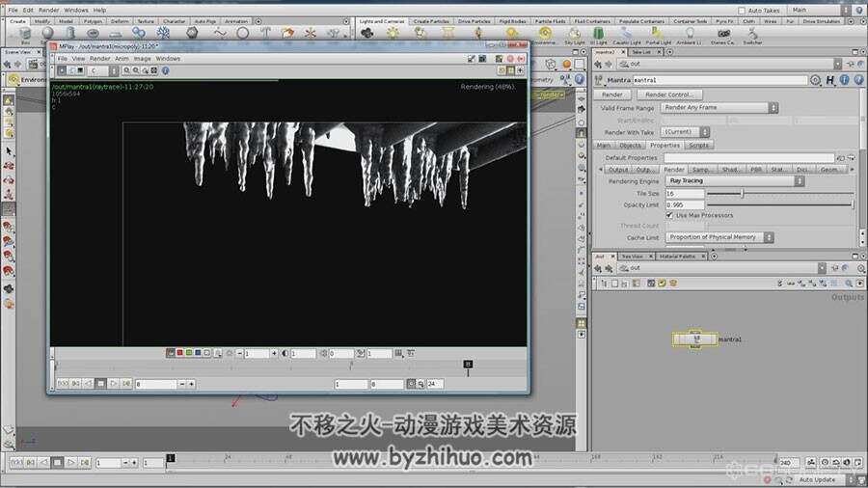Toggle MPlay stop playback button

coord(100,384)
